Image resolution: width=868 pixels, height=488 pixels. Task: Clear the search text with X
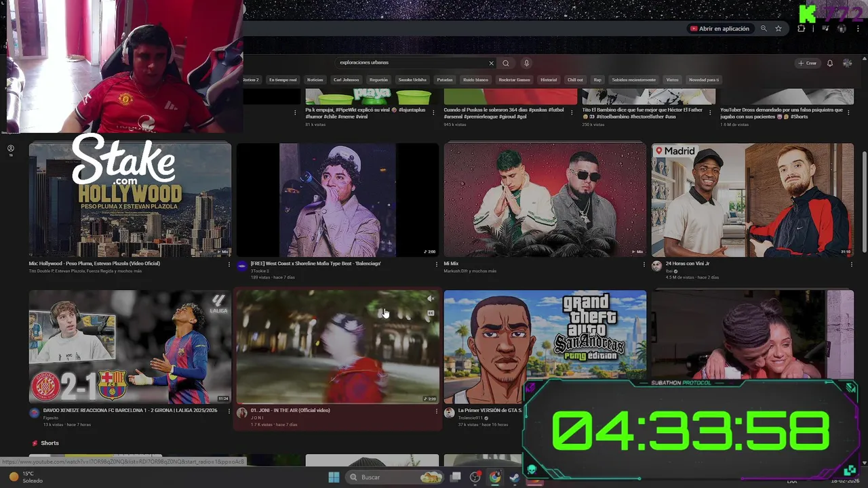tap(491, 63)
